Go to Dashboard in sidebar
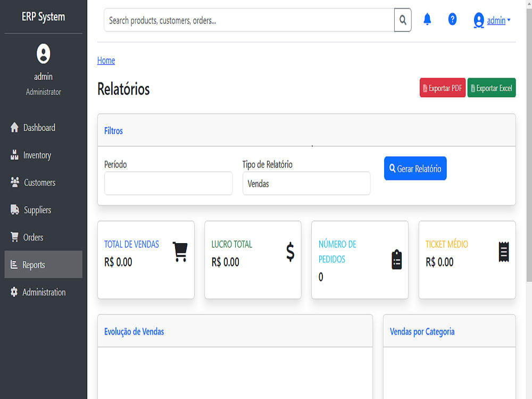This screenshot has width=532, height=399. pos(44,128)
